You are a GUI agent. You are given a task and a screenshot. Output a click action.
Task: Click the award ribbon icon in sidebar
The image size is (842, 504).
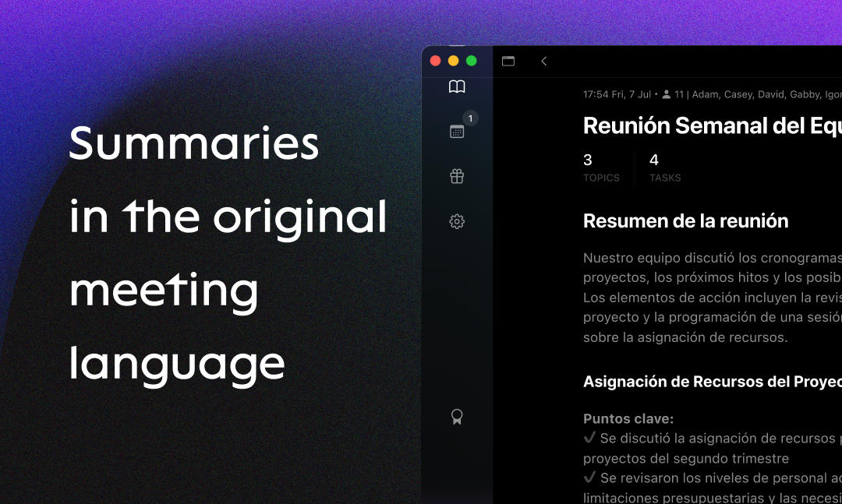457,417
